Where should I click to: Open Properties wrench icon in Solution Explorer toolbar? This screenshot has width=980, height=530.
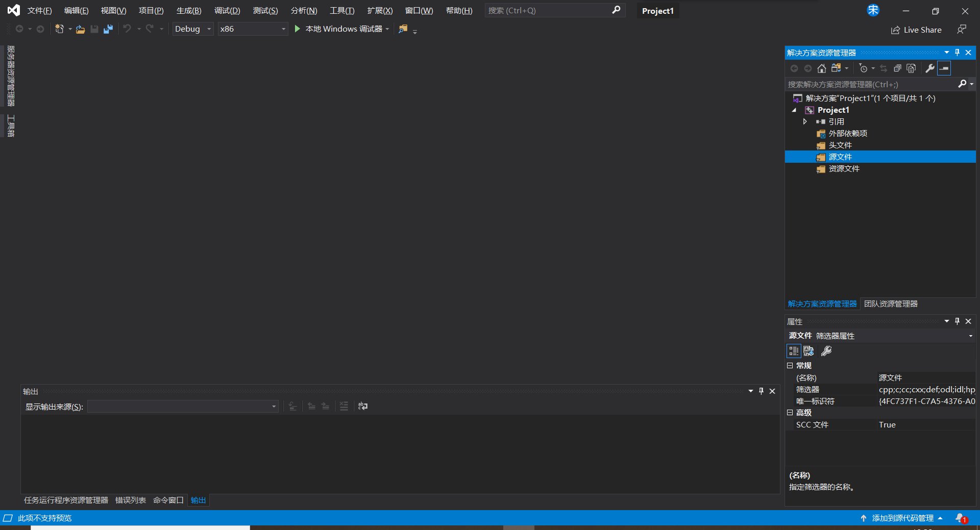(930, 68)
